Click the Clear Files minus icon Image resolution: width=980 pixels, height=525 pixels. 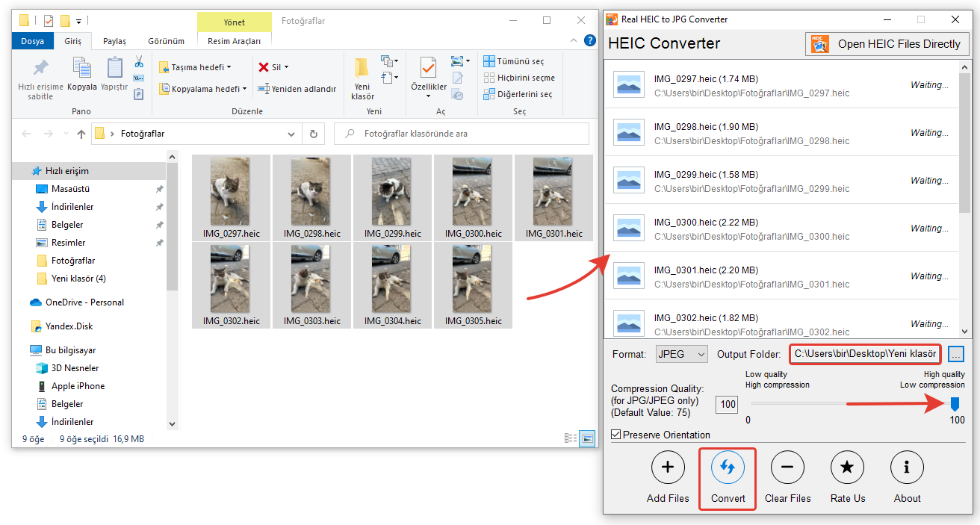(x=787, y=468)
